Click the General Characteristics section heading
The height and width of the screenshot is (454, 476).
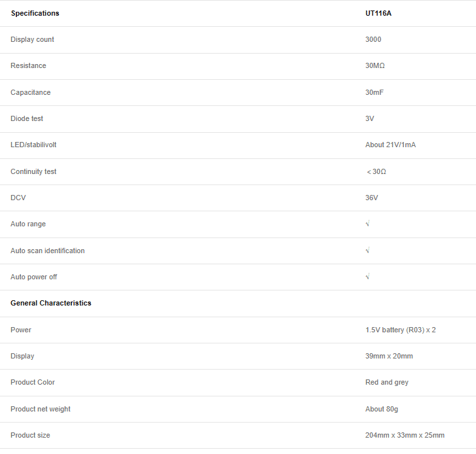[51, 304]
